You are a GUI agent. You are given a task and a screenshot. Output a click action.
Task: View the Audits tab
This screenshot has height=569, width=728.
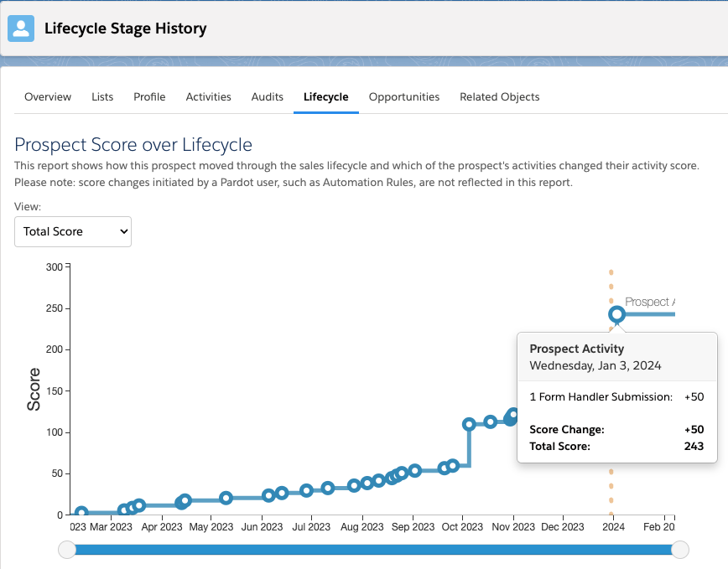268,97
